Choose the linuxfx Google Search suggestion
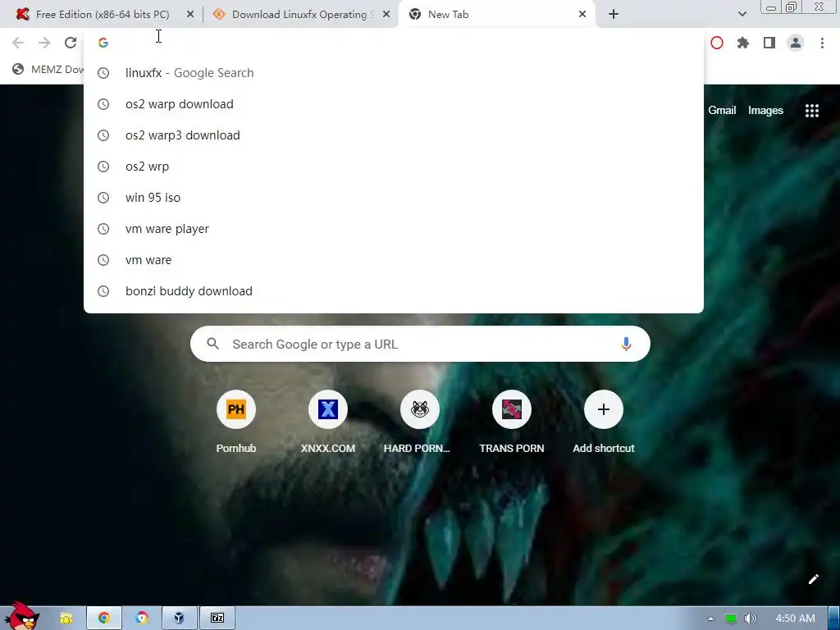840x630 pixels. click(393, 73)
